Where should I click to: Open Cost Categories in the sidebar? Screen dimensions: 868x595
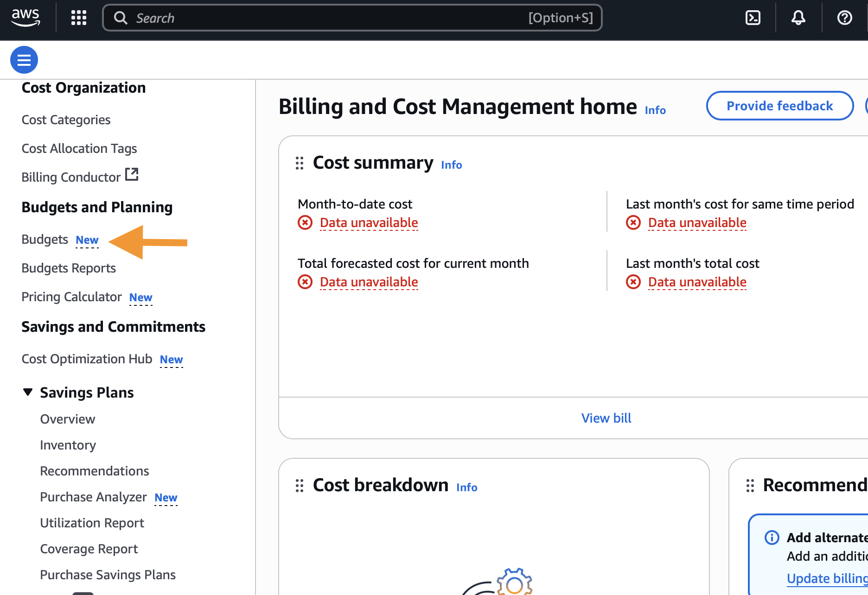(66, 120)
